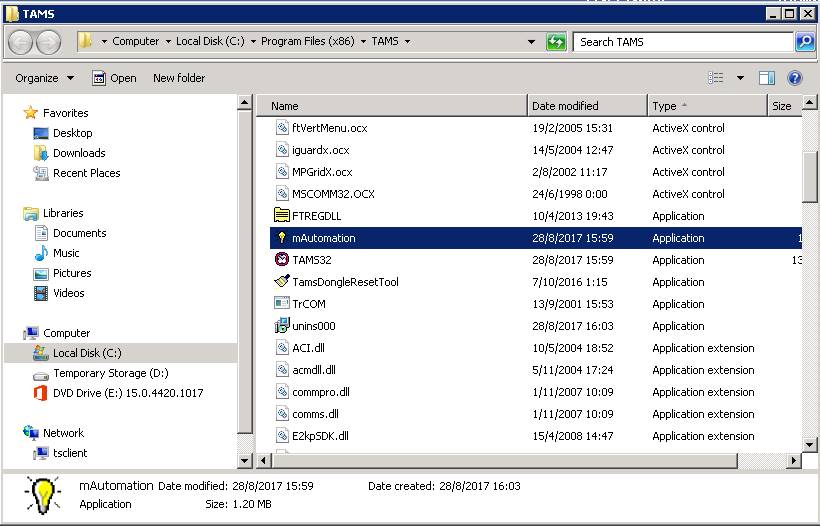Sort by the Size column header
Image resolution: width=820 pixels, height=526 pixels.
pyautogui.click(x=784, y=106)
